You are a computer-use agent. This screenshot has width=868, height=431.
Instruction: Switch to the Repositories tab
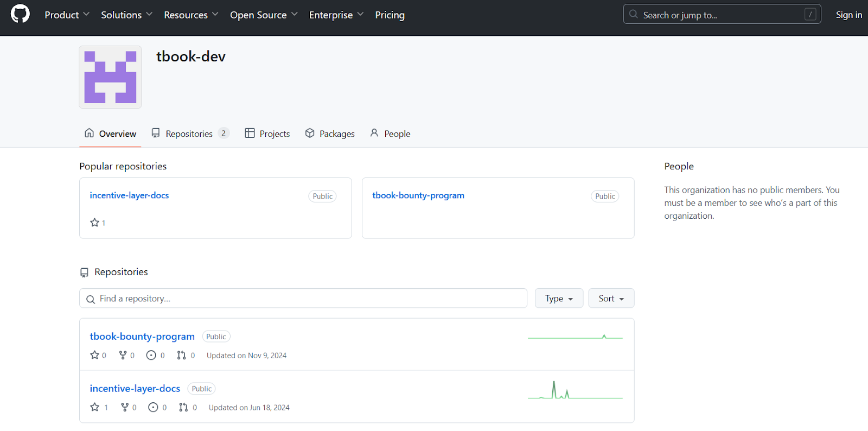(190, 134)
